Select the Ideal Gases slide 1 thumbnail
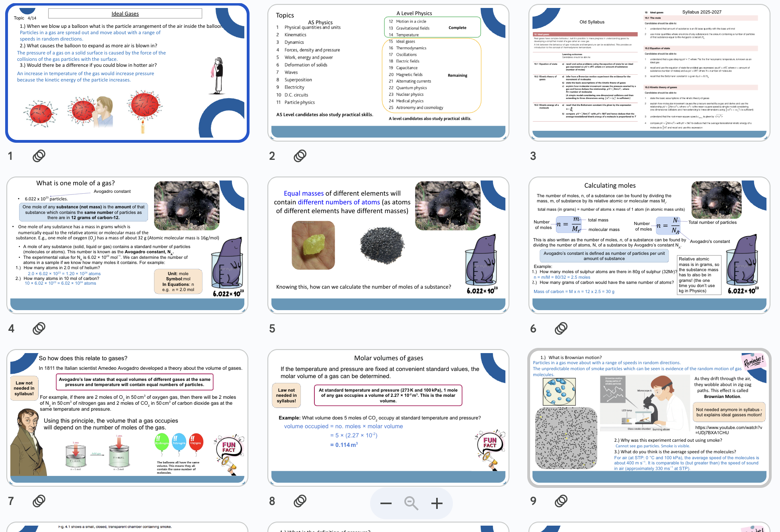Image resolution: width=780 pixels, height=532 pixels. pyautogui.click(x=127, y=73)
